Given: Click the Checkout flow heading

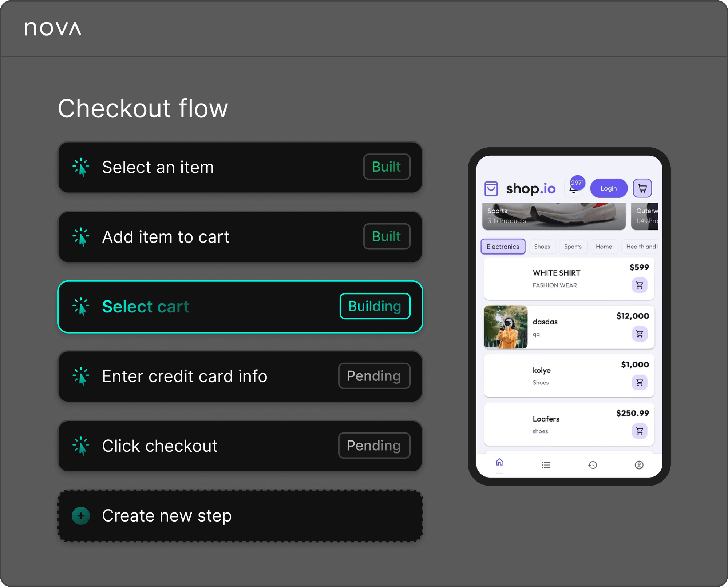Looking at the screenshot, I should coord(143,108).
